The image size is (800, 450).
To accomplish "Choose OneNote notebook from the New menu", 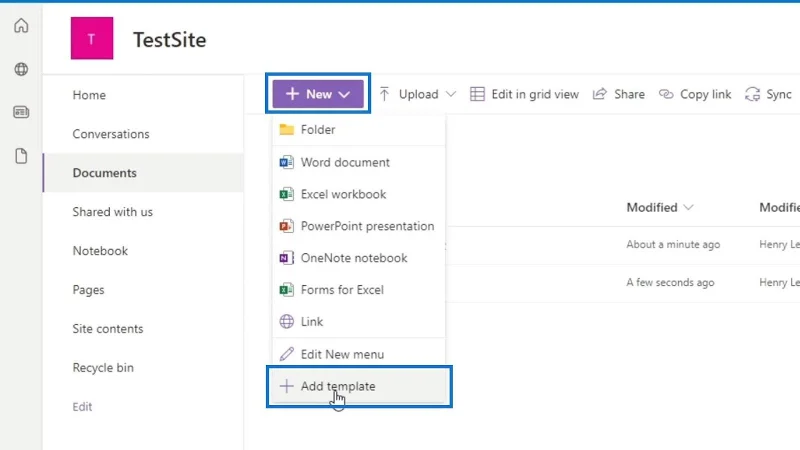I will (359, 258).
